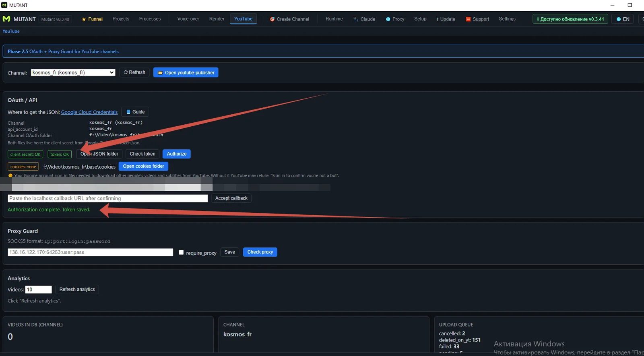Save the proxy settings
The width and height of the screenshot is (644, 356).
pos(230,252)
